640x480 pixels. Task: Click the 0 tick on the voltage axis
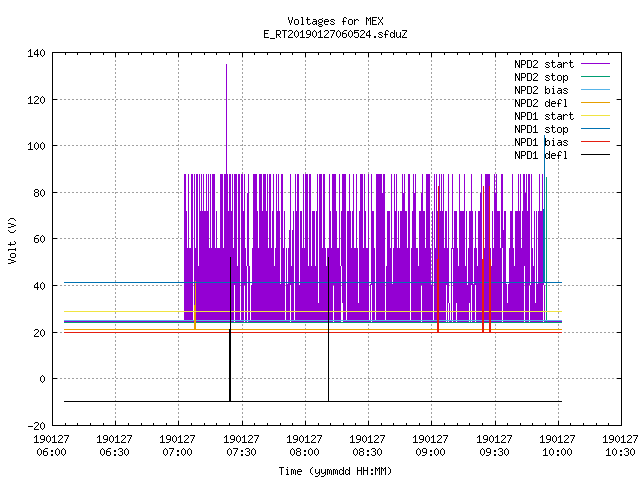click(42, 379)
